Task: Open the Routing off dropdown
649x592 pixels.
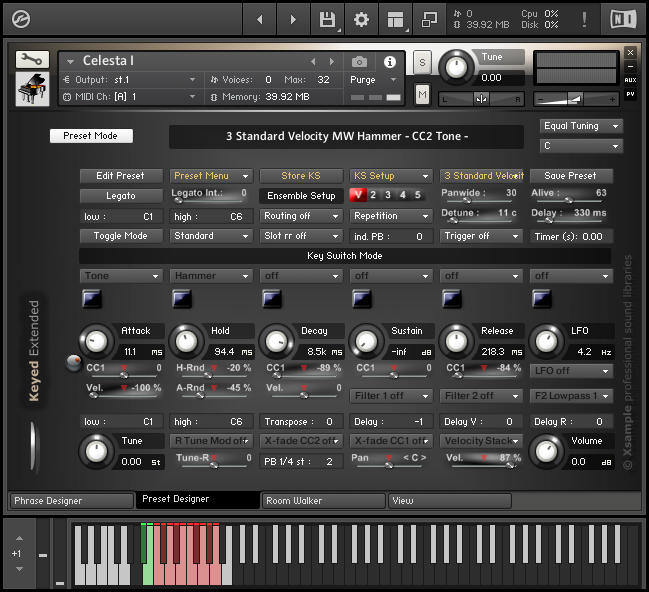Action: point(301,216)
